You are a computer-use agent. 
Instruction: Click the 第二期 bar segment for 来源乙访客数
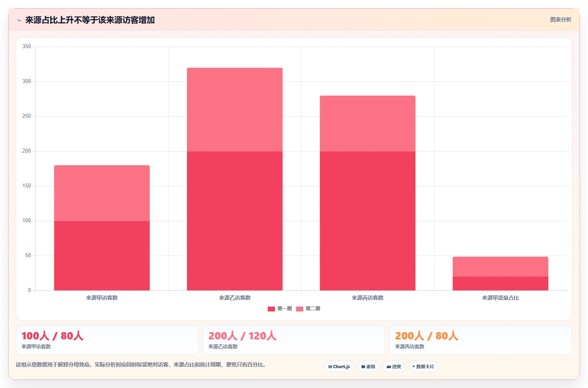(235, 110)
